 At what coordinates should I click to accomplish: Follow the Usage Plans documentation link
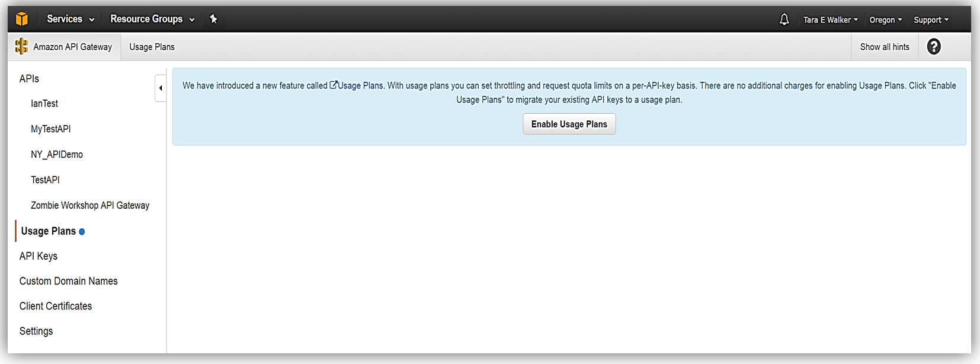pyautogui.click(x=357, y=85)
